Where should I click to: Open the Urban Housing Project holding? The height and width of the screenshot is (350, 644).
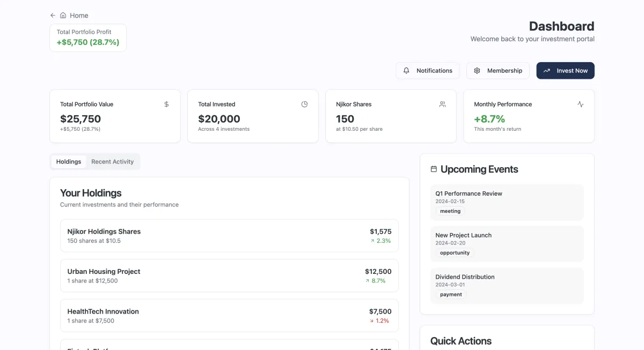[229, 275]
